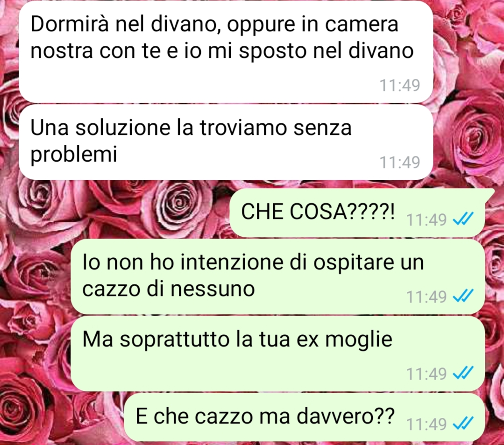The image size is (504, 445).
Task: Tap the 'CHE COSA????!' sent bubble
Action: [x=357, y=213]
